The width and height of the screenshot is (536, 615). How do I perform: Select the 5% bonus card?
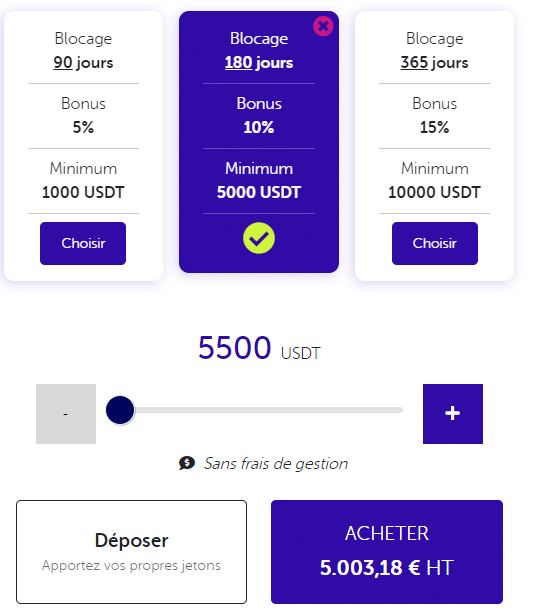point(83,146)
